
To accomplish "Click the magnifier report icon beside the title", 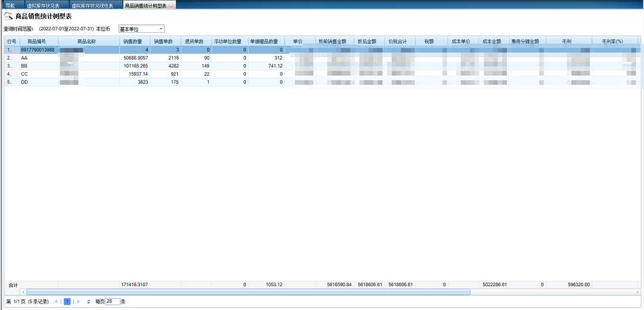I will [8, 16].
